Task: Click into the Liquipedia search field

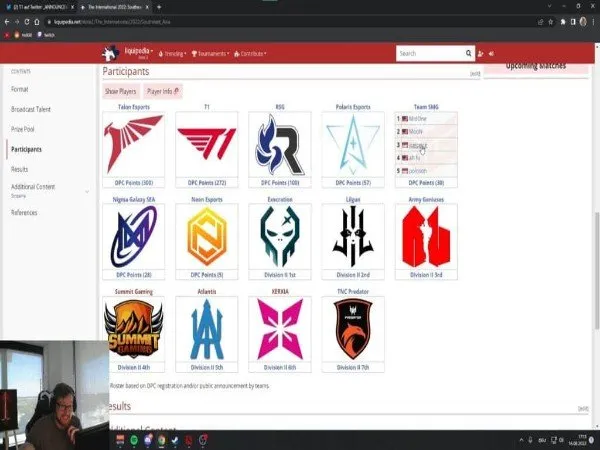Action: click(428, 53)
